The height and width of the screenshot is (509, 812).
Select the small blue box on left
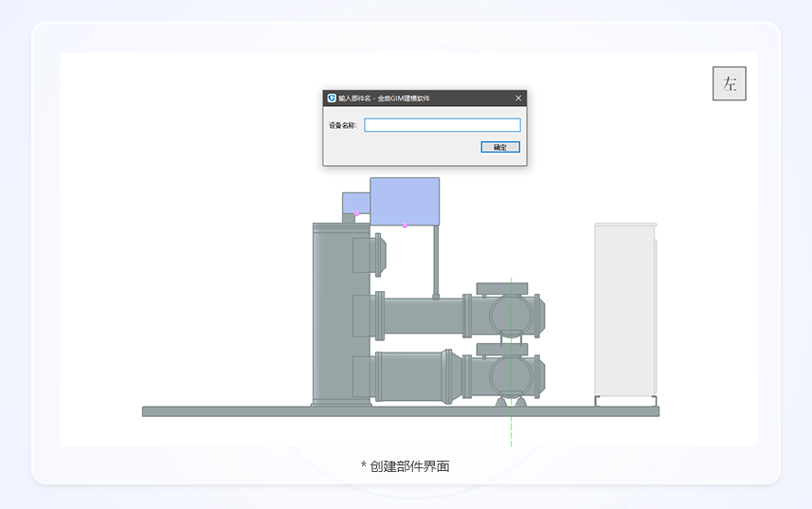click(354, 202)
